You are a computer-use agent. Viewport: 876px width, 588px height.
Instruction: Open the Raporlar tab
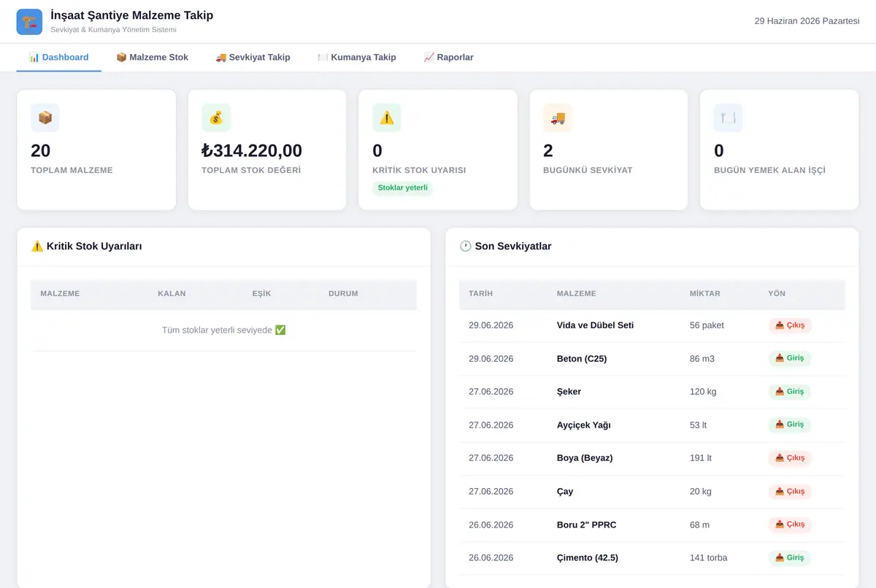click(x=448, y=57)
